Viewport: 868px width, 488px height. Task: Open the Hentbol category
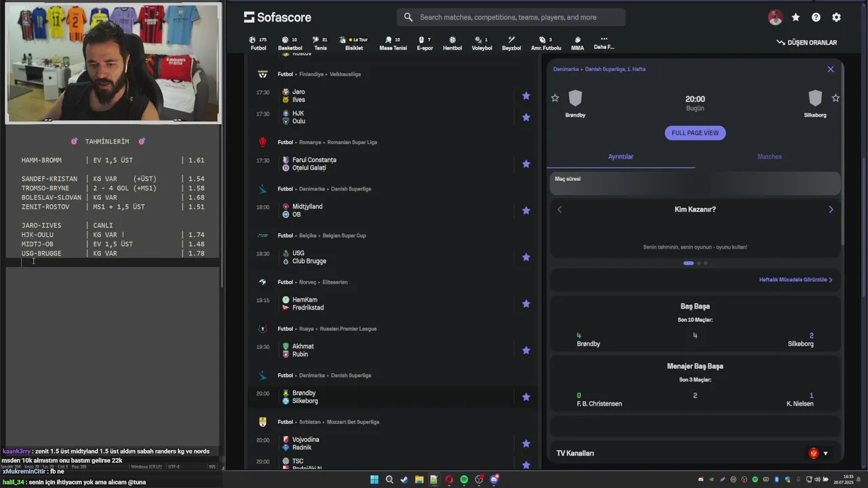click(x=452, y=43)
